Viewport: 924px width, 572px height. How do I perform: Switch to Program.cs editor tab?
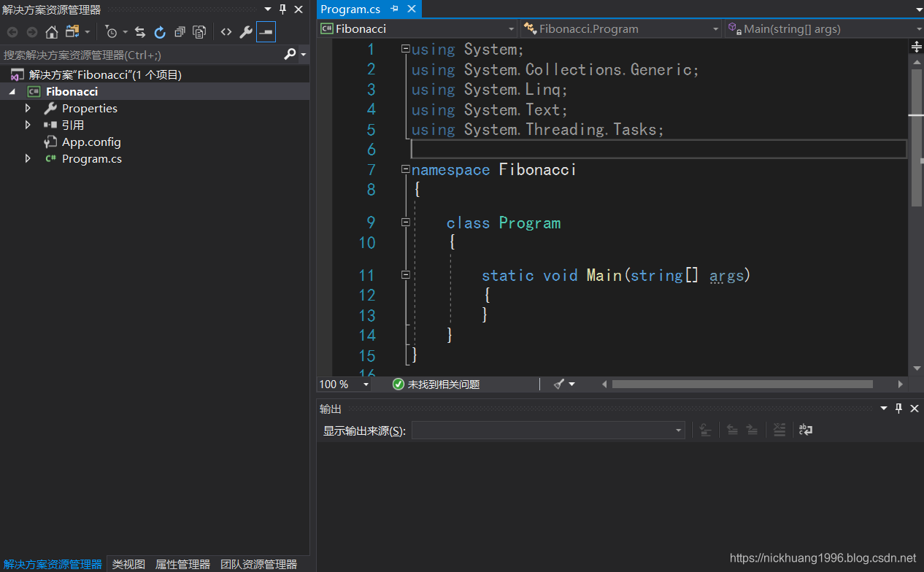tap(351, 9)
